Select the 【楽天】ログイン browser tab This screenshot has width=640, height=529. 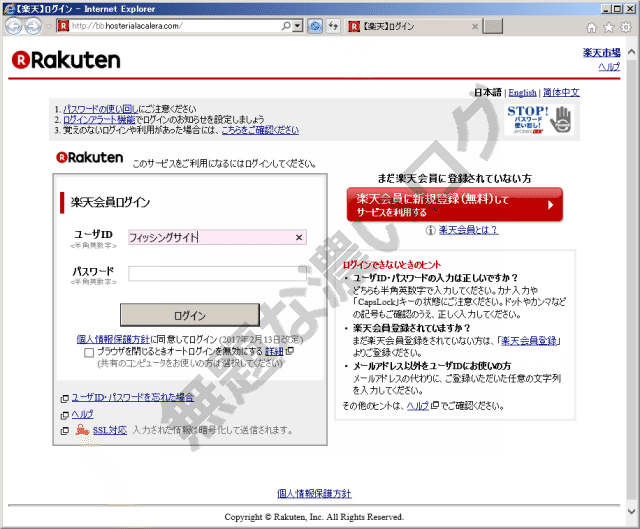tap(412, 27)
